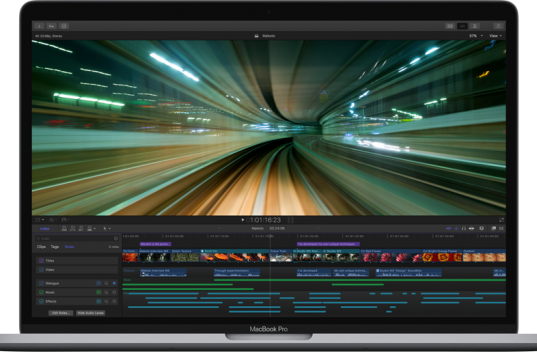The width and height of the screenshot is (537, 360).
Task: Click the play button beside the timecode
Action: (243, 220)
